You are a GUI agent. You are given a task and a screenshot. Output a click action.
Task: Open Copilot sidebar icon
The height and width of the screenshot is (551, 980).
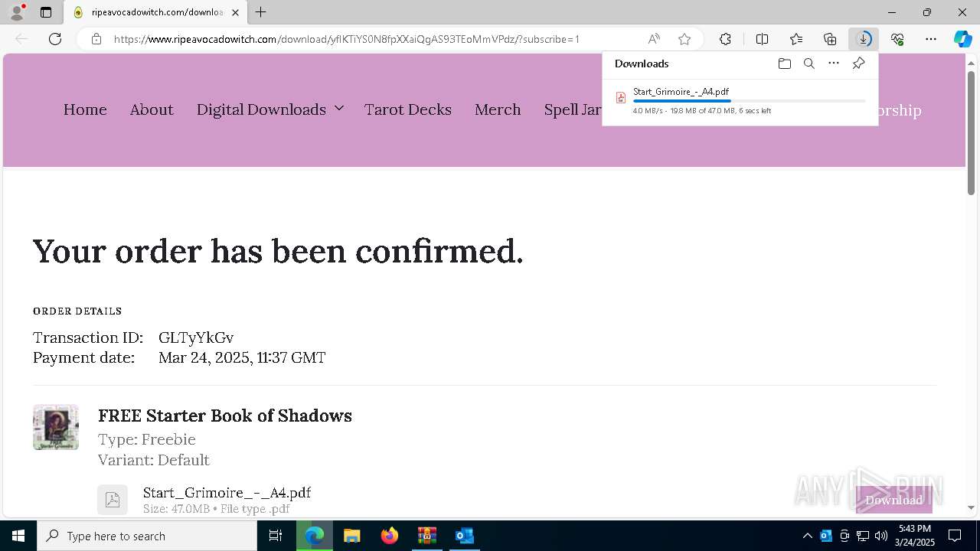click(x=962, y=39)
